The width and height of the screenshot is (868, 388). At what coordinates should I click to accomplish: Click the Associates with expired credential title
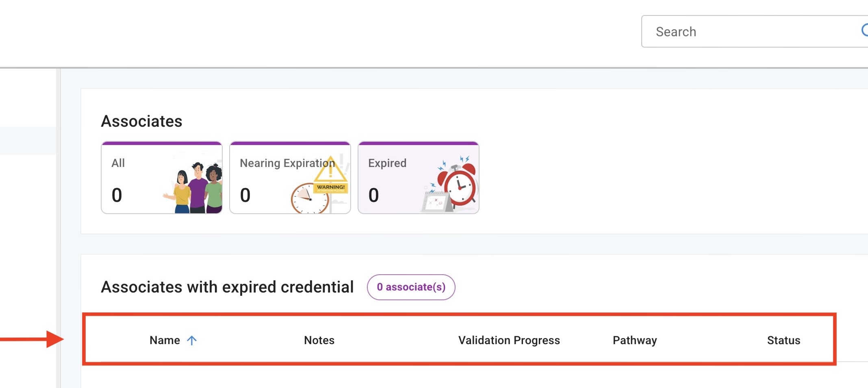click(x=227, y=287)
